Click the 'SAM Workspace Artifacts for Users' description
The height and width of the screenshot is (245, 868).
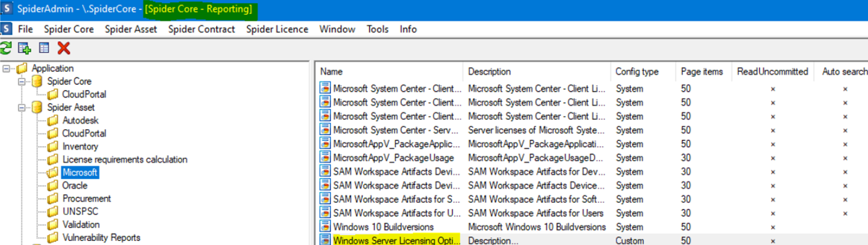535,213
